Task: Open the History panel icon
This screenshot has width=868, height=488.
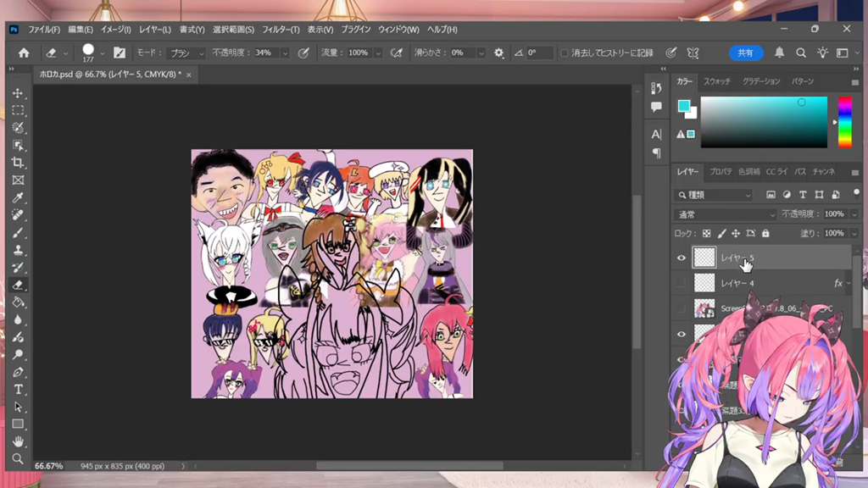Action: click(656, 89)
